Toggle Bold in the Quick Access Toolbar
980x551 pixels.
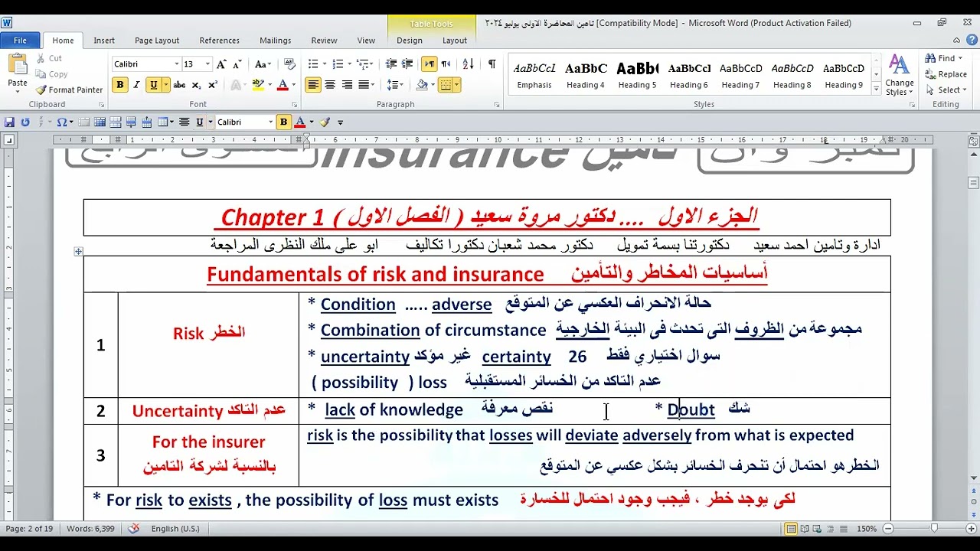click(283, 122)
